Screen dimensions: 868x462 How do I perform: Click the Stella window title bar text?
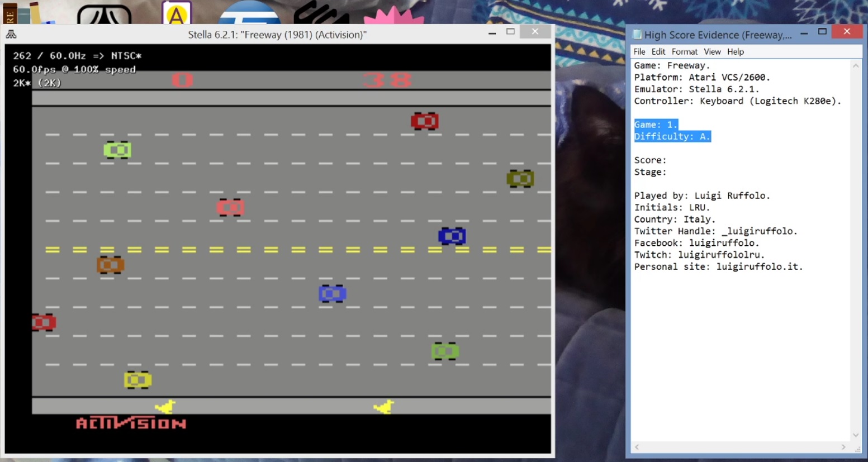tap(277, 35)
